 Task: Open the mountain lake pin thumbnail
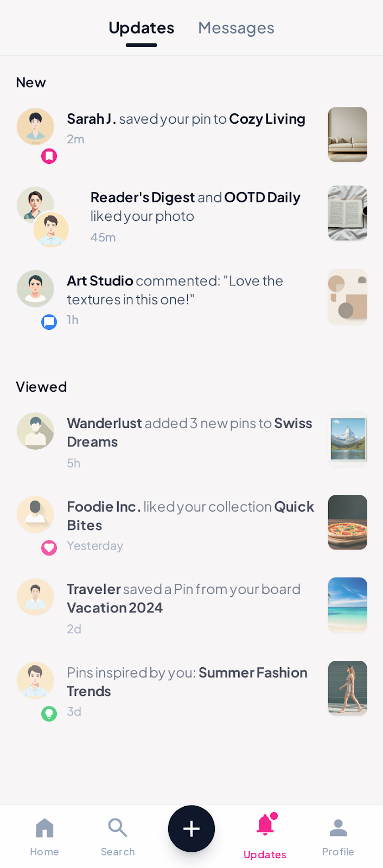tap(348, 439)
